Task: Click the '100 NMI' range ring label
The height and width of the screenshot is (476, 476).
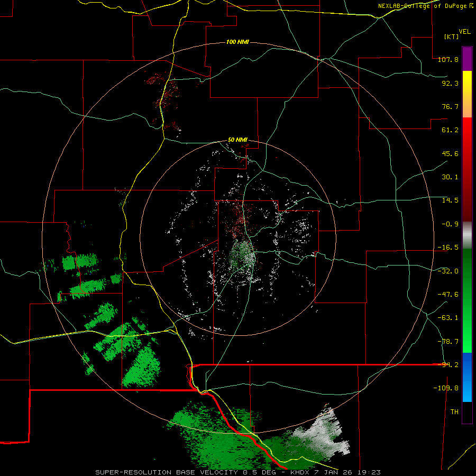Action: (x=237, y=42)
